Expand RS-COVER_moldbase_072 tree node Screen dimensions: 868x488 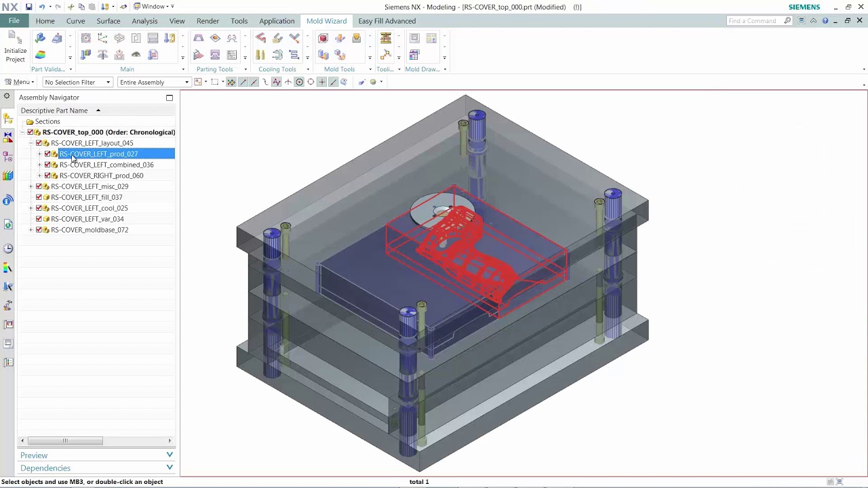point(31,230)
